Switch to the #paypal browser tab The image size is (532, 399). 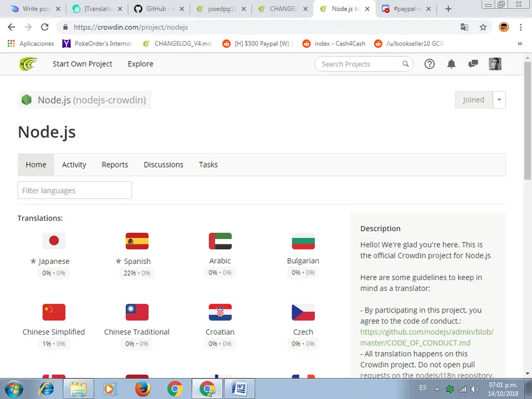coord(406,9)
